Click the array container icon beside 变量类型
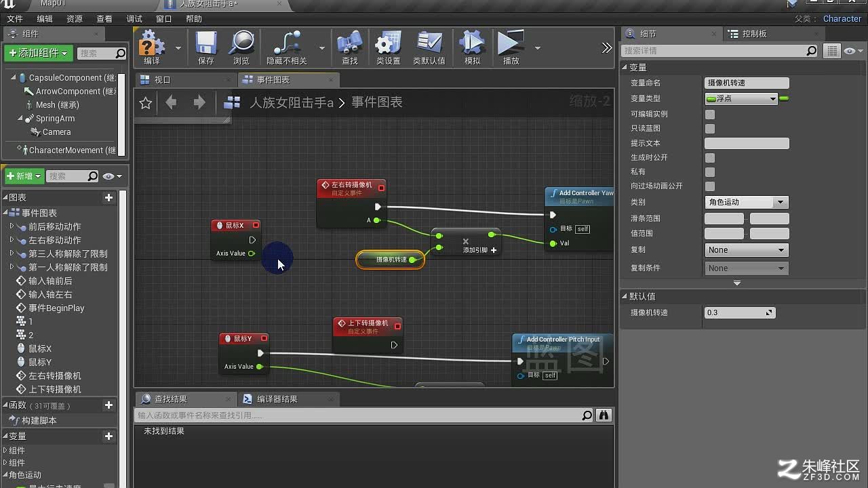The image size is (868, 488). 784,99
